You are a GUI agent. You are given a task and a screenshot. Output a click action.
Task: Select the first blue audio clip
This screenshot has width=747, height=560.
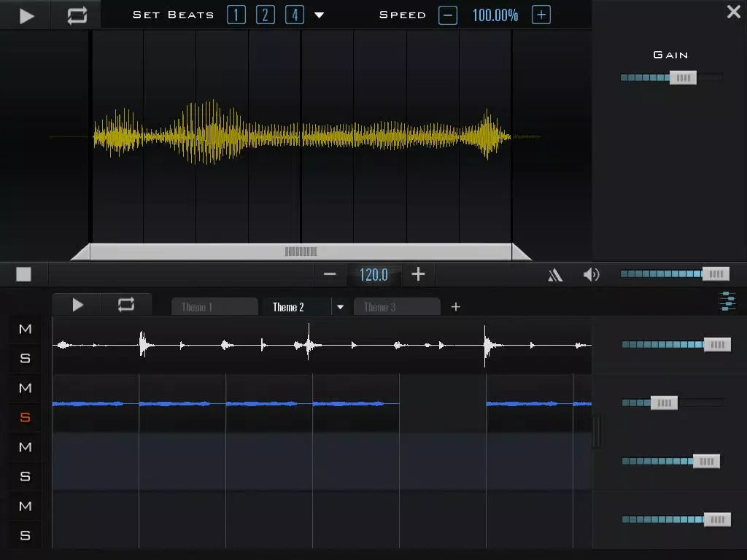(96, 404)
